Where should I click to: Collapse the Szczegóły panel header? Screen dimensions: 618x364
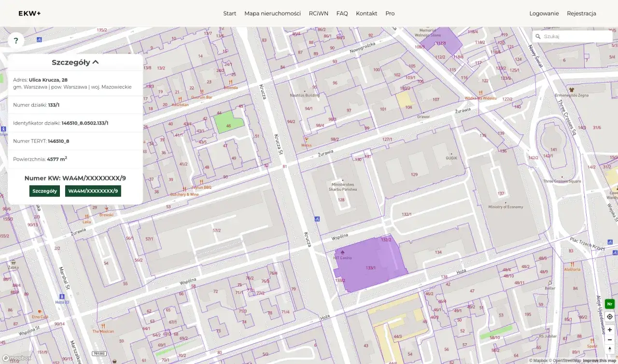[75, 62]
